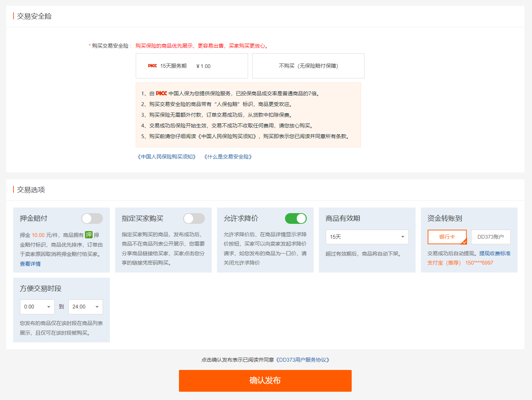This screenshot has width=532, height=400.
Task: Open 《DD373用户服务协议》 link
Action: tap(303, 360)
